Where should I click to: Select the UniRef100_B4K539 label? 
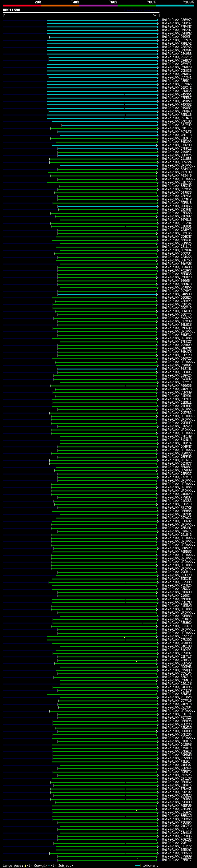pos(177,294)
